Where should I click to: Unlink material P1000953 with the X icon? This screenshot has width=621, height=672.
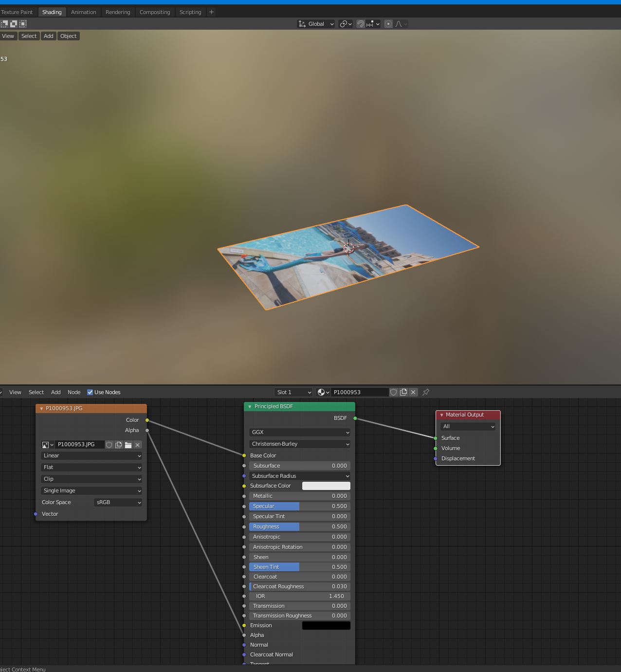click(413, 392)
